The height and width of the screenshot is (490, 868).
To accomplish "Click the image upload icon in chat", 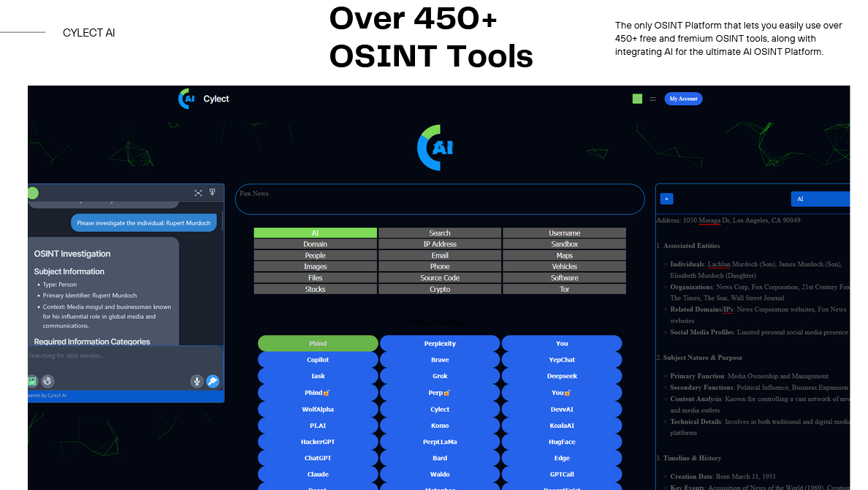I will point(32,381).
